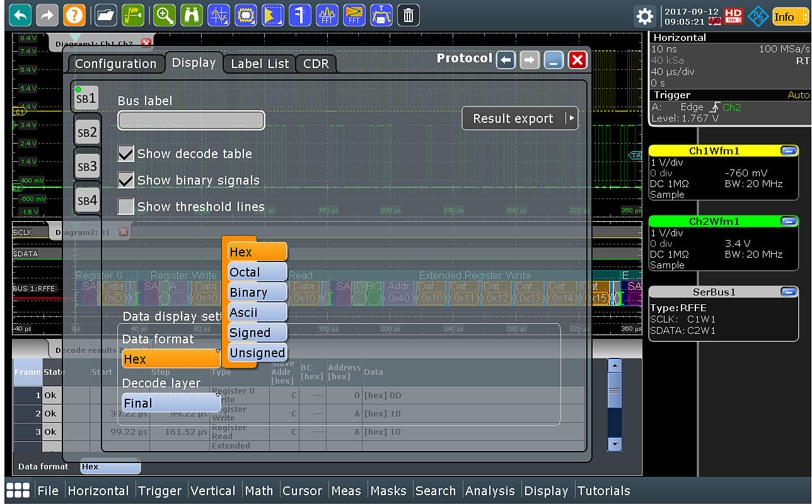812x504 pixels.
Task: Open the grid menu icon at bottom left
Action: 18,491
